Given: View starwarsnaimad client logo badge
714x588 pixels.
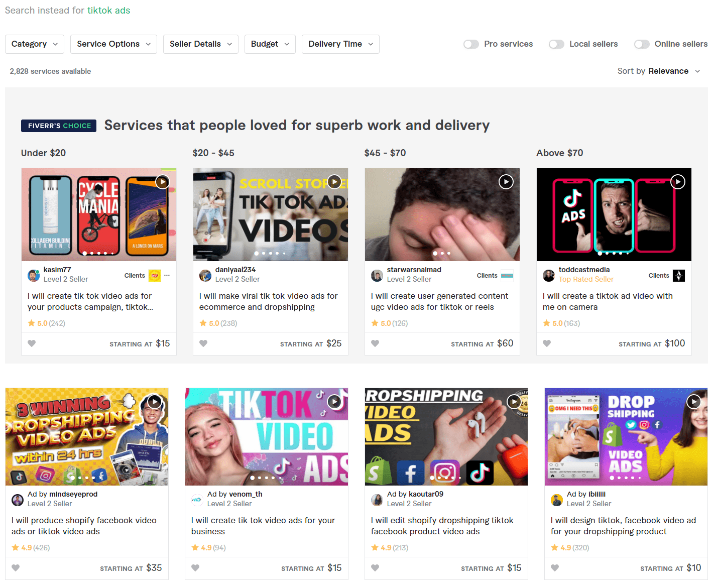Looking at the screenshot, I should [507, 275].
